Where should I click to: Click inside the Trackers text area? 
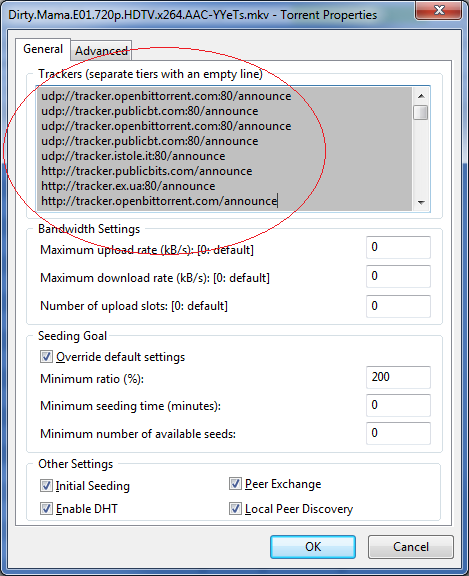point(224,148)
